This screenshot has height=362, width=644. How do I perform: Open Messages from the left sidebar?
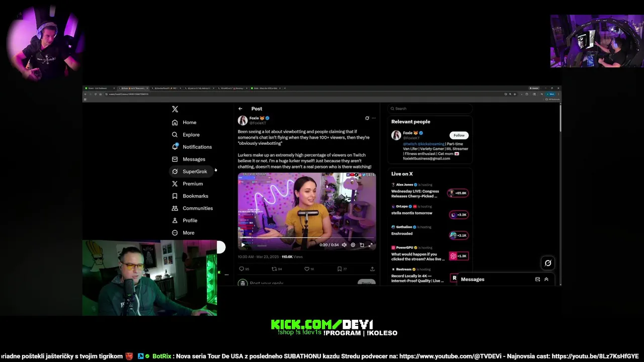[x=189, y=159]
